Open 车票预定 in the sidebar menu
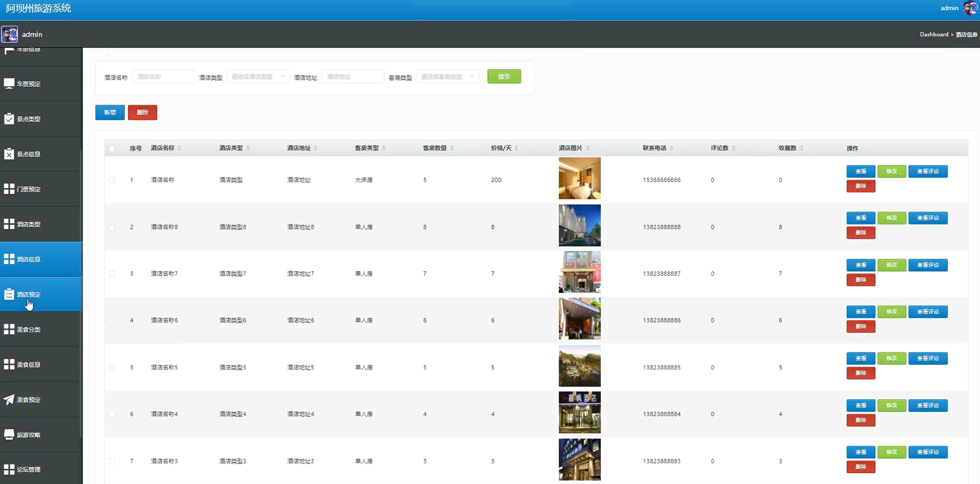980x484 pixels. [41, 84]
